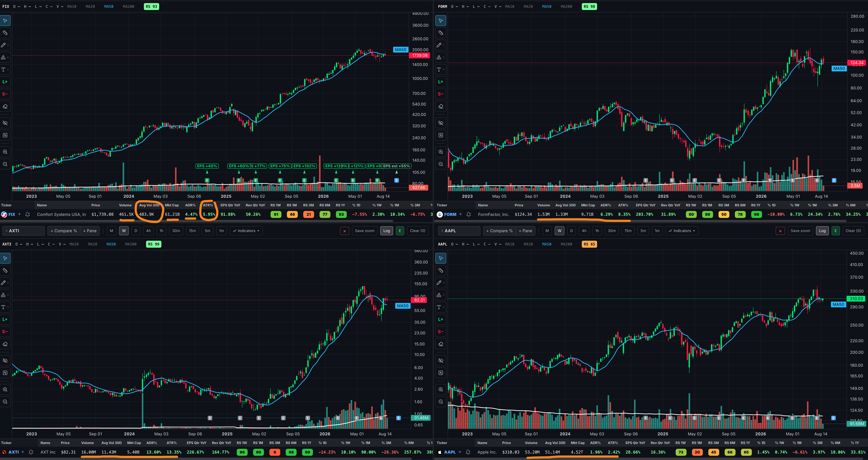Zoom out on the AXTI chart

point(5,402)
